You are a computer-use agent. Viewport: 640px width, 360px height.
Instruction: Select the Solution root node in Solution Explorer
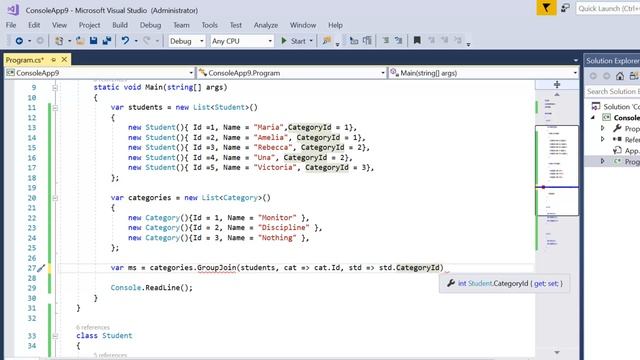pos(616,107)
